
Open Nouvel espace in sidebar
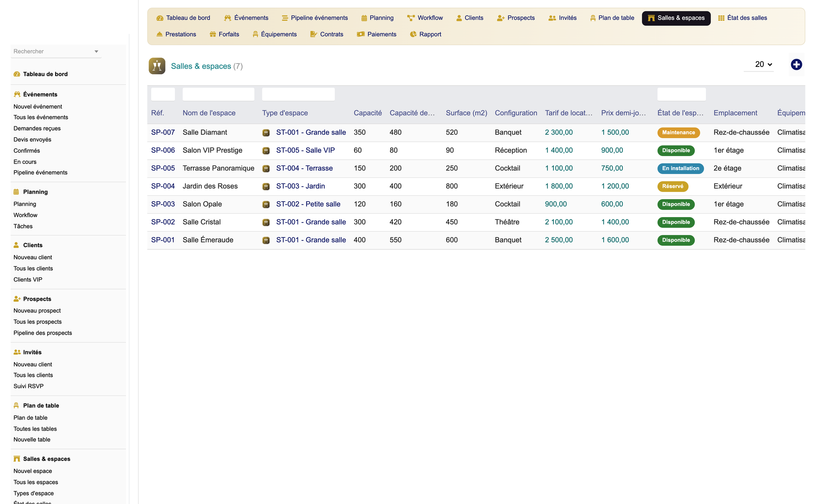[33, 471]
